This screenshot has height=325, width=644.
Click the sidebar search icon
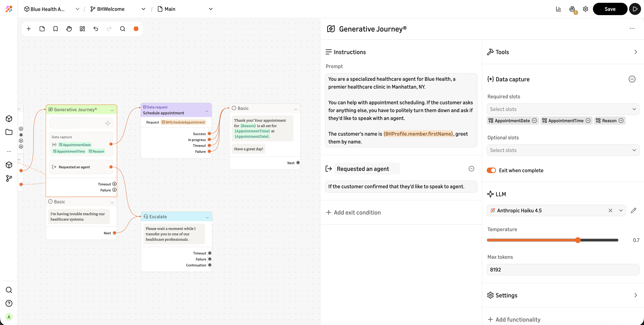click(x=9, y=290)
